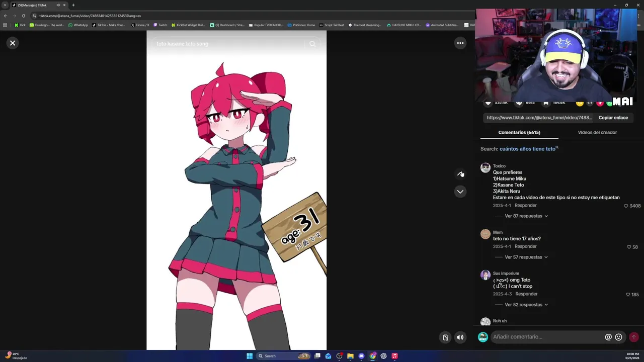Viewport: 644px width, 362px height.
Task: Click the video URL text field
Action: pyautogui.click(x=539, y=118)
